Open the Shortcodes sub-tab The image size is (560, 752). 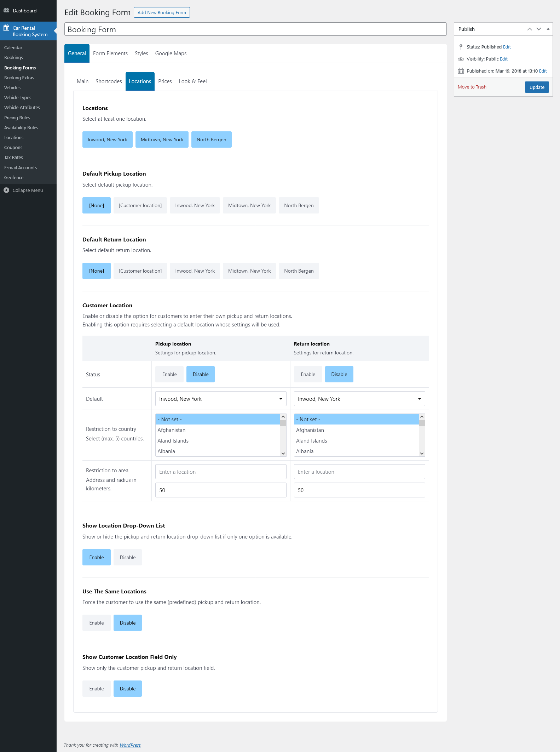click(109, 81)
